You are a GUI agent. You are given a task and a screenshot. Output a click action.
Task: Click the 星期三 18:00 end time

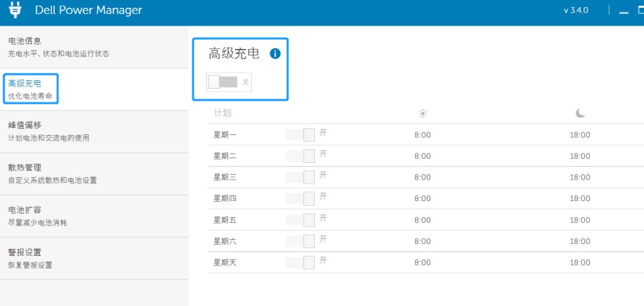coord(580,177)
